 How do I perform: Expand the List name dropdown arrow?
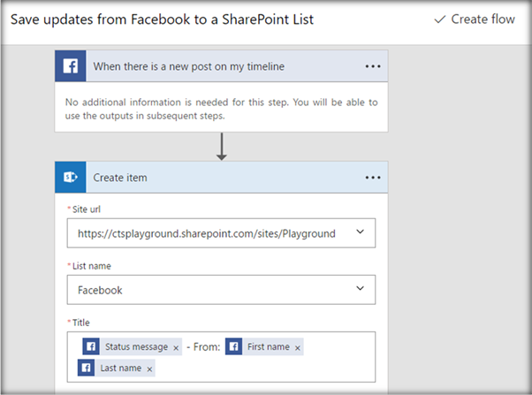360,288
